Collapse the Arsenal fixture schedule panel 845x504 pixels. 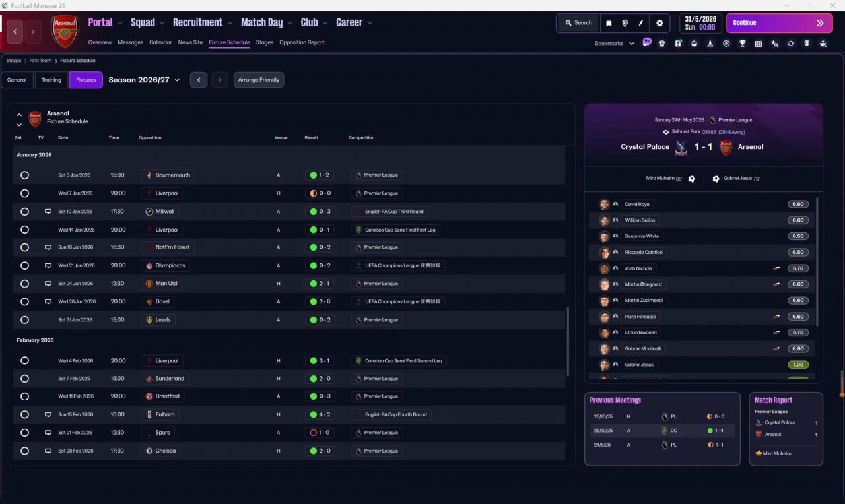(x=19, y=115)
